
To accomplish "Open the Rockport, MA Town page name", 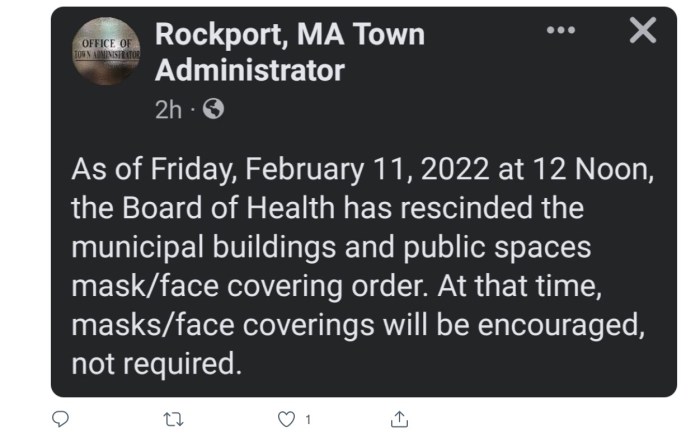I will click(x=290, y=35).
